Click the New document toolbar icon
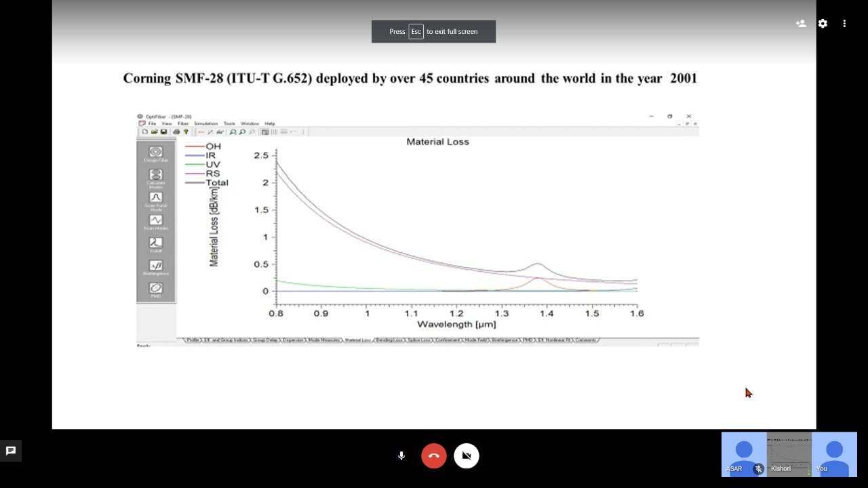The width and height of the screenshot is (868, 488). pos(145,131)
